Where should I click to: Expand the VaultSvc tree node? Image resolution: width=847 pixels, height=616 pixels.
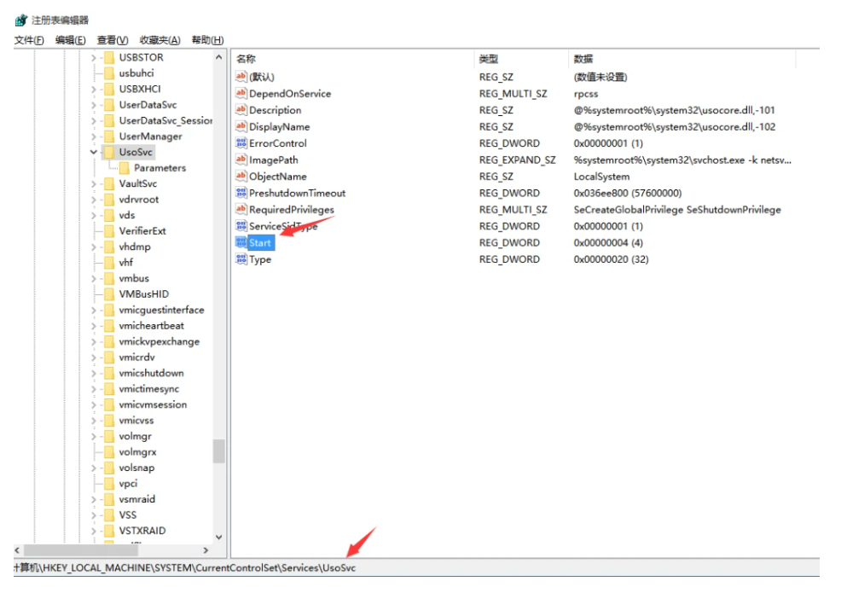[94, 183]
